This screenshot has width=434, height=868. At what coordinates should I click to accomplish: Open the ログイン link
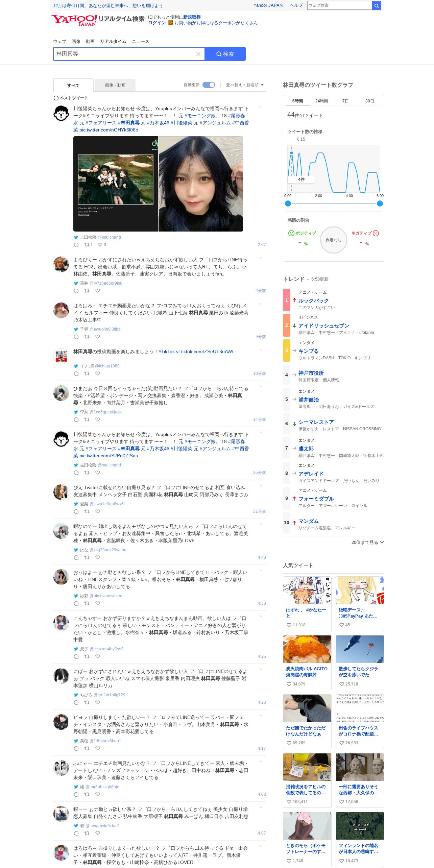pos(157,23)
